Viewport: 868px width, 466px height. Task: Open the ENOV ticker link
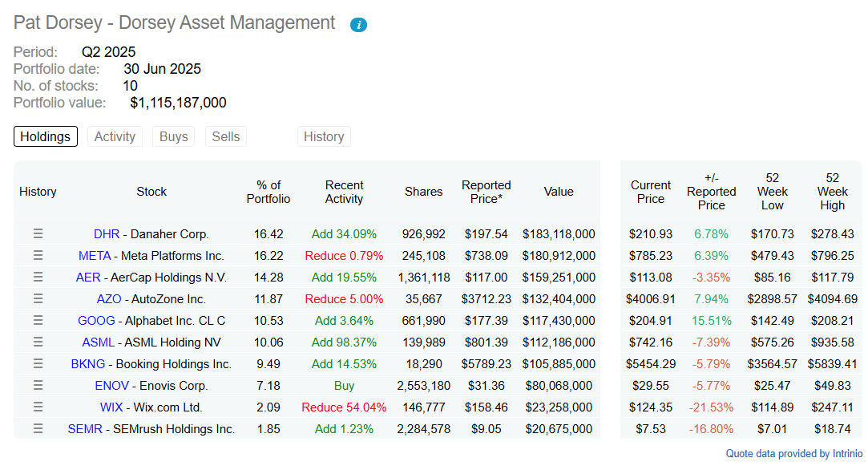[x=112, y=385]
